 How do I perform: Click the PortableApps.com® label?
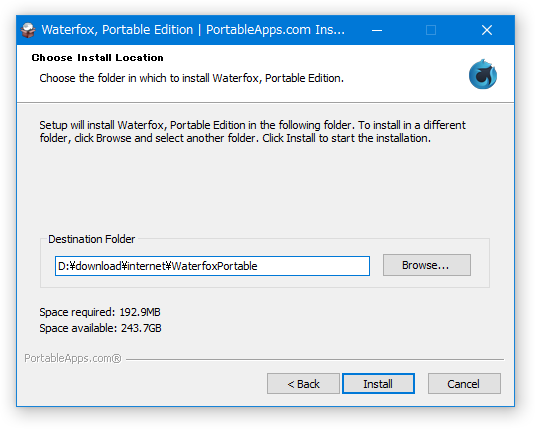tap(73, 358)
